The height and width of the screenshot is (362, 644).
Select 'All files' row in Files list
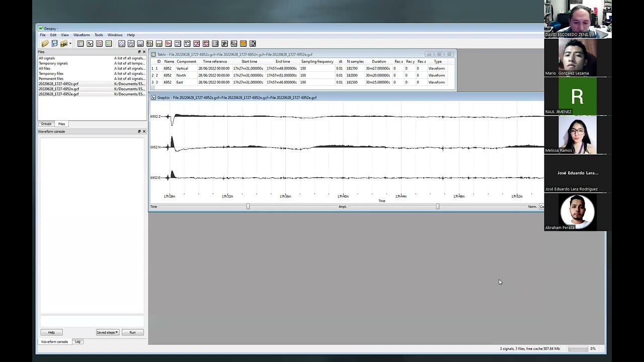point(92,68)
